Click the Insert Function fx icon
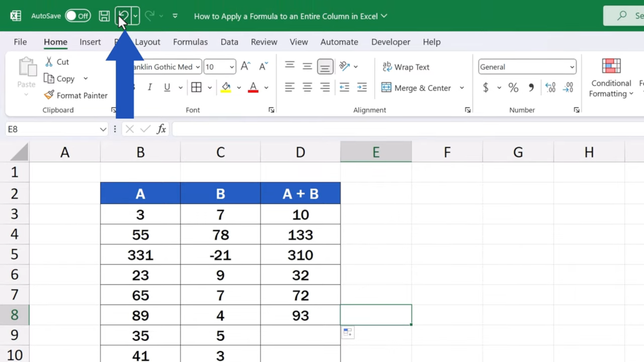The width and height of the screenshot is (644, 362). pos(161,129)
